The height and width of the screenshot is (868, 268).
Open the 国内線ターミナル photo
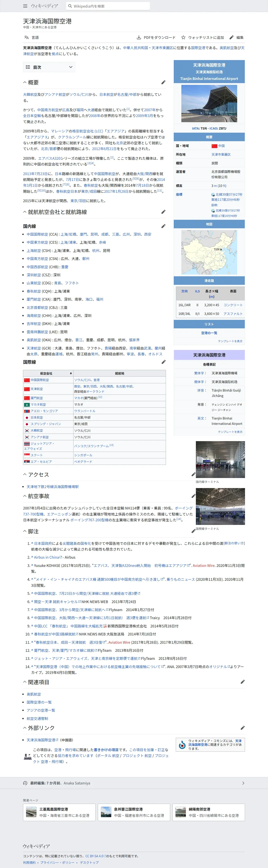coord(220,459)
